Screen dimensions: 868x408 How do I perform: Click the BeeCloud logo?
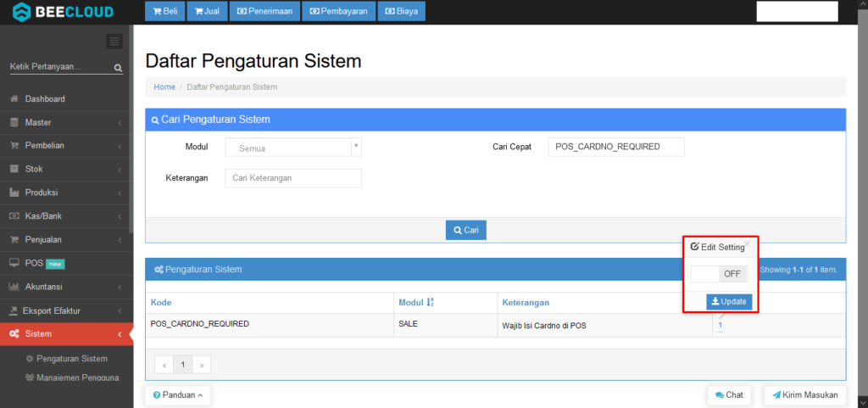(63, 11)
